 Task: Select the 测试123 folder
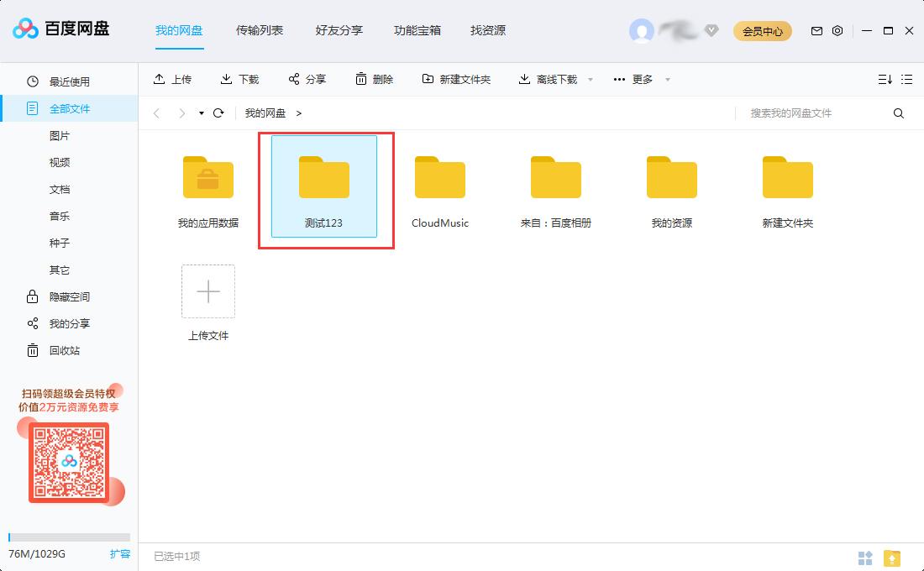click(324, 186)
